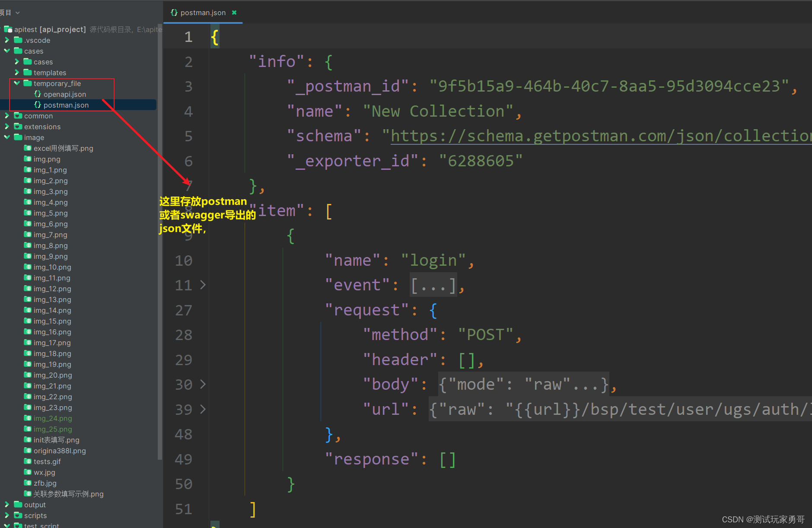Select 关联参数填写示例.png file

coord(69,494)
